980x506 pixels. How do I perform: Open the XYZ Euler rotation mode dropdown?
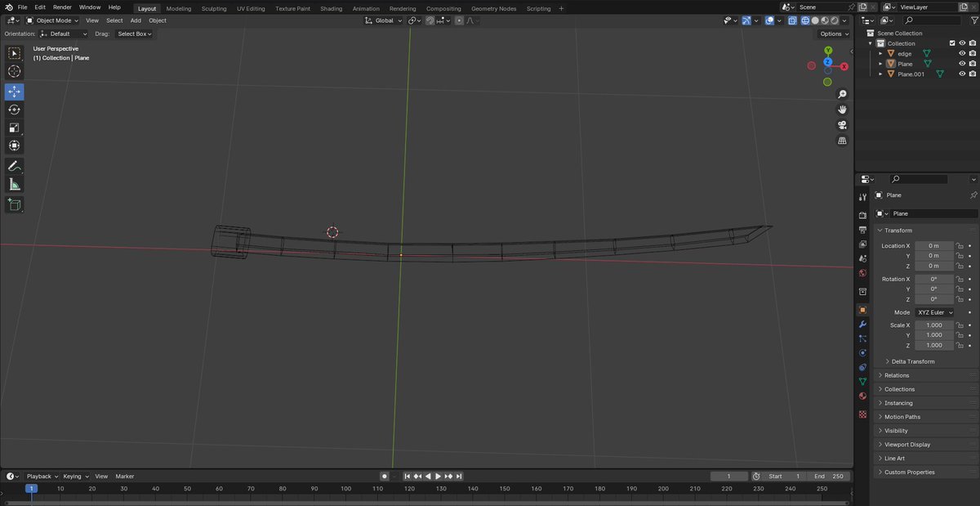(934, 312)
